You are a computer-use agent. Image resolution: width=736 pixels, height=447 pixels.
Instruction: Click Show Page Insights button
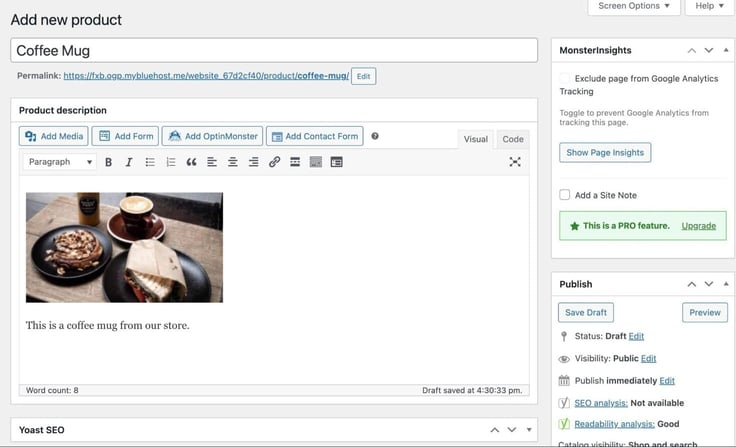pos(605,153)
